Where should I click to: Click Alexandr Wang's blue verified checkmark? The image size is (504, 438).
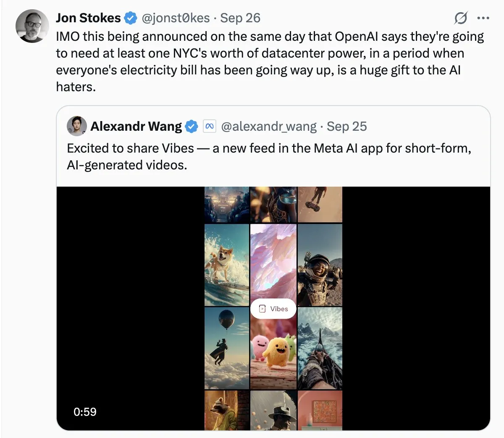(192, 126)
